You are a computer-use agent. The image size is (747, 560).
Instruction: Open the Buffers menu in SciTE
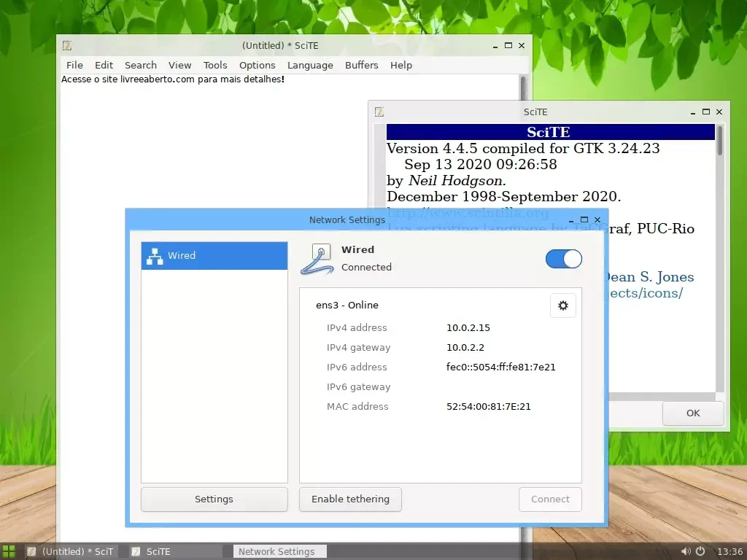[x=362, y=65]
